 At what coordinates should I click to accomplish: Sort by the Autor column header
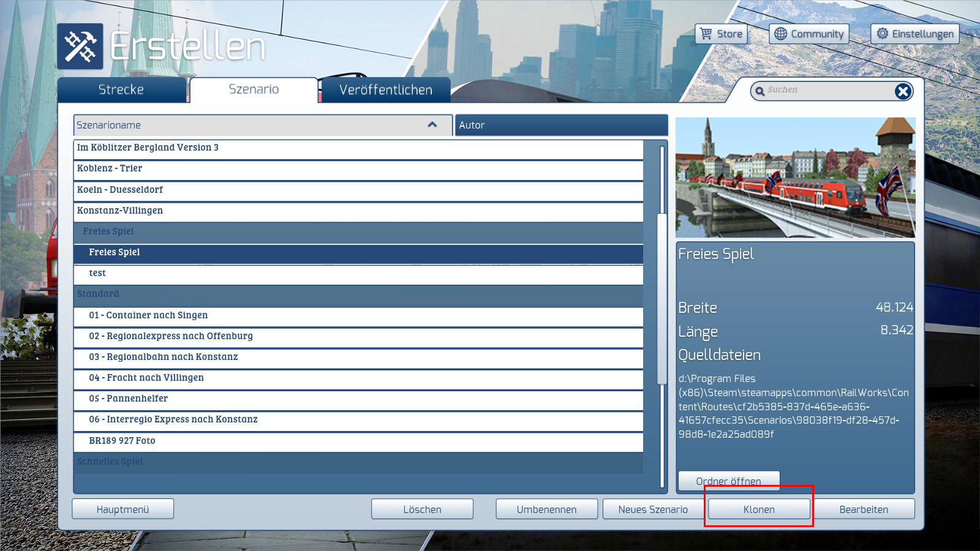coord(561,125)
